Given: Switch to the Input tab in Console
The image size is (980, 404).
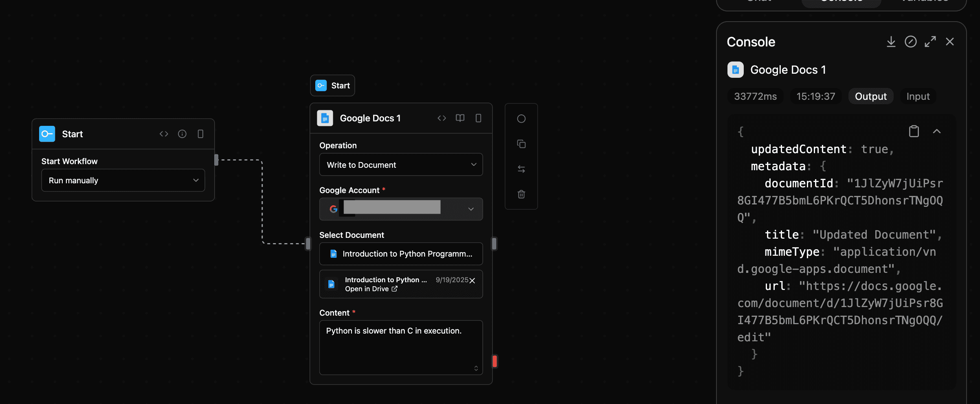Looking at the screenshot, I should click(x=918, y=96).
